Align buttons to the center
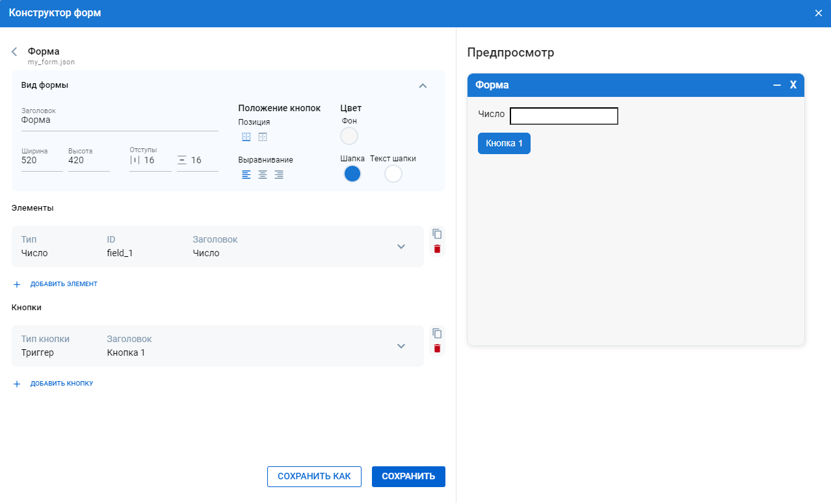The width and height of the screenshot is (831, 504). 262,175
